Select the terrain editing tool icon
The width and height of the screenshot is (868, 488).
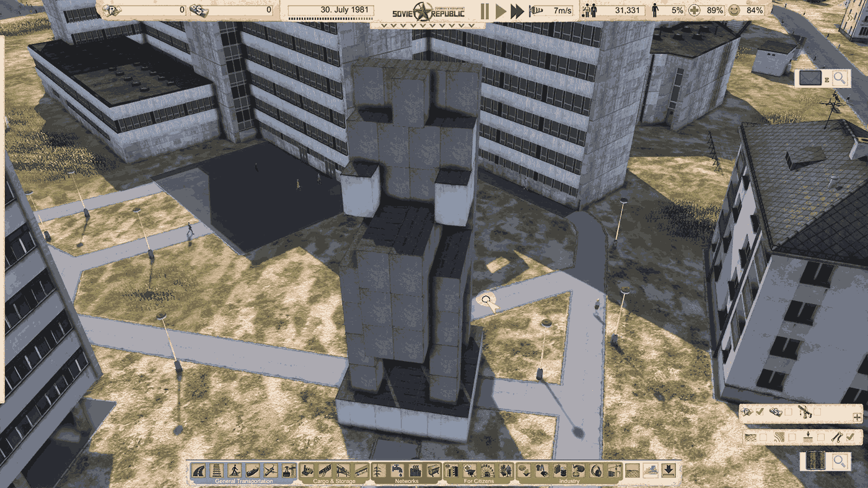(633, 471)
